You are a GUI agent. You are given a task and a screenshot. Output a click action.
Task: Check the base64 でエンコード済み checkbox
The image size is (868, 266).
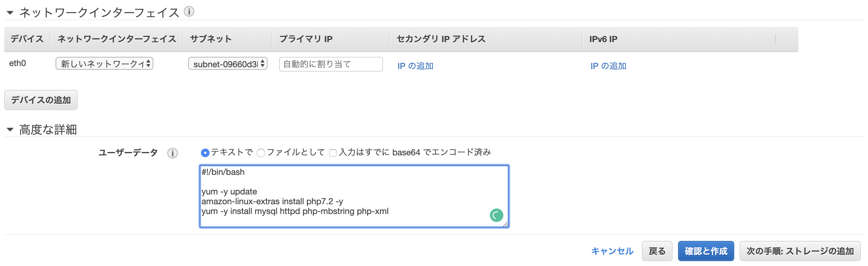pyautogui.click(x=333, y=153)
